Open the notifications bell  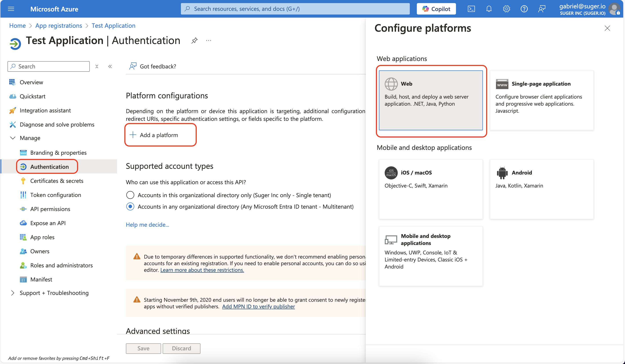489,9
